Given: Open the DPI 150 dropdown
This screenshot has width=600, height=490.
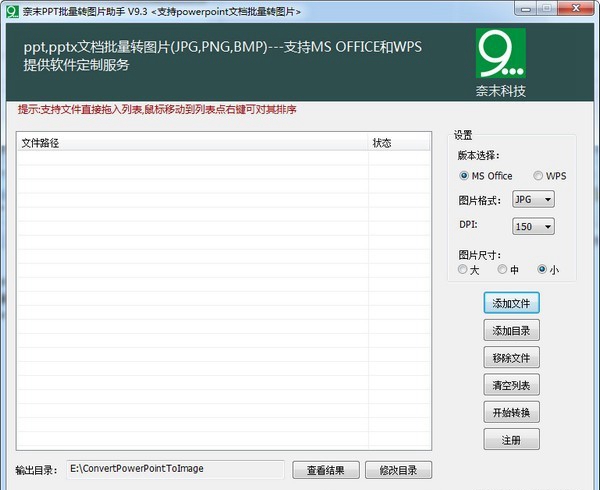Looking at the screenshot, I should [533, 226].
